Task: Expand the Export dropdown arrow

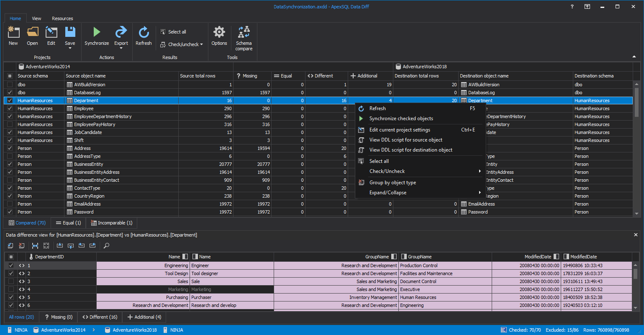Action: click(121, 48)
